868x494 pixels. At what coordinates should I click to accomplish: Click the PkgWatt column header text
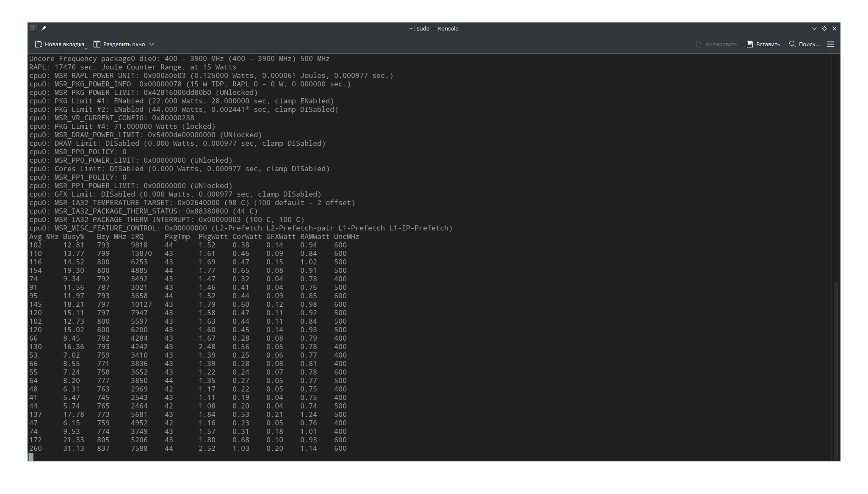213,236
